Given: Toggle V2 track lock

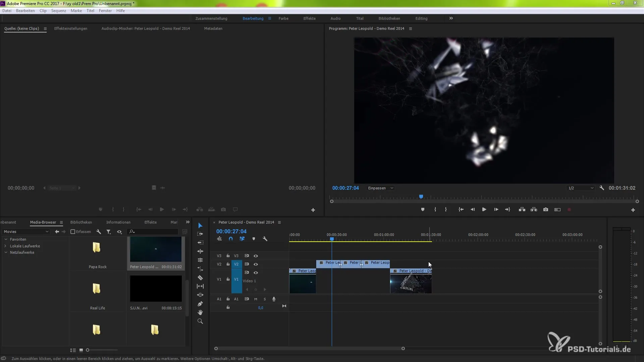Looking at the screenshot, I should point(228,264).
